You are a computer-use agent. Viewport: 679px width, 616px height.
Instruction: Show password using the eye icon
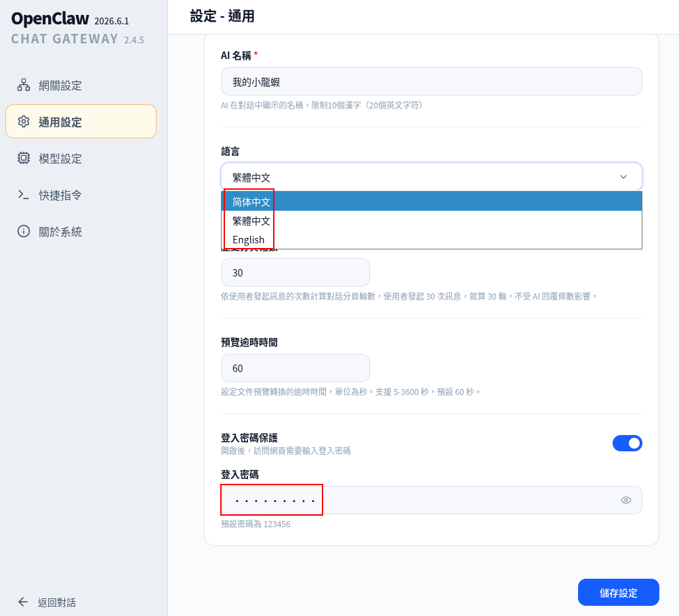625,500
